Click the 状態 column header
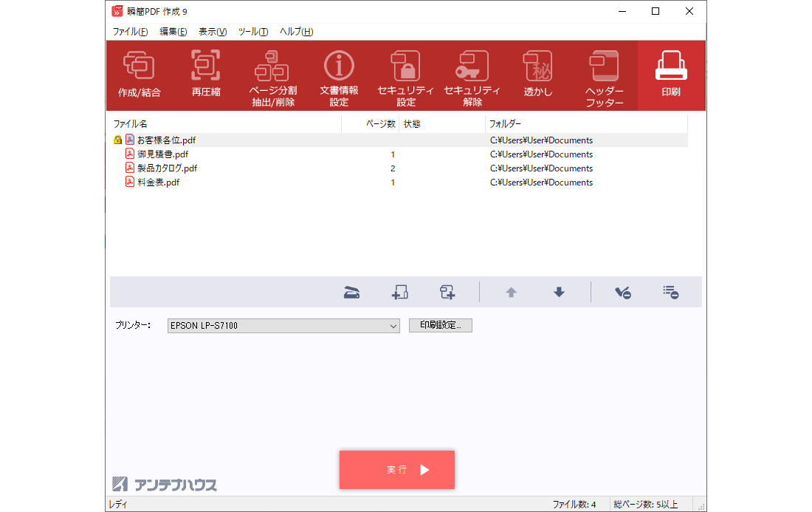Viewport: 812px width, 512px height. point(441,124)
